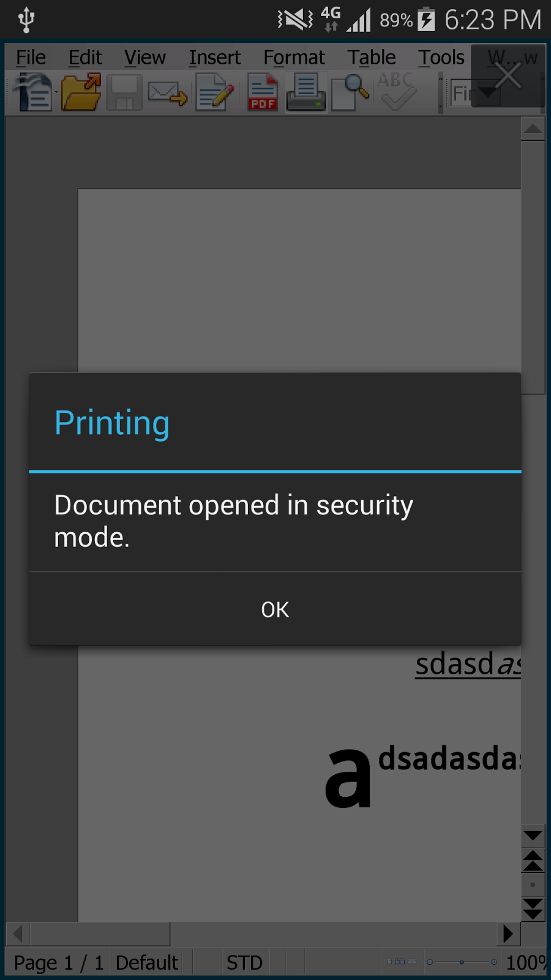551x980 pixels.
Task: Open the File menu
Action: point(31,58)
